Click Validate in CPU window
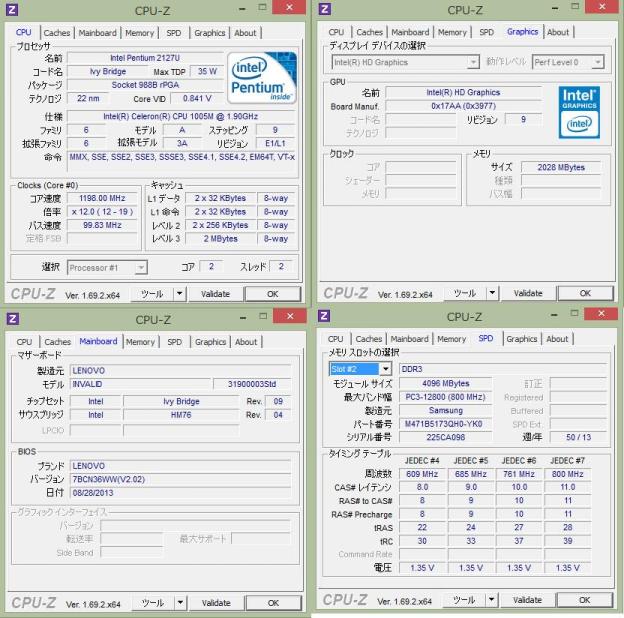This screenshot has height=618, width=624. pos(215,294)
